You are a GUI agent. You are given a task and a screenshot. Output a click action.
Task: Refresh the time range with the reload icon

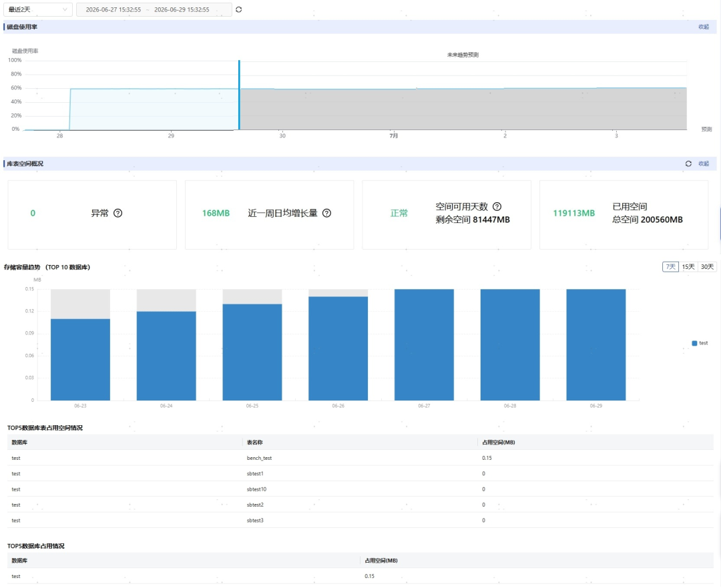[x=238, y=9]
